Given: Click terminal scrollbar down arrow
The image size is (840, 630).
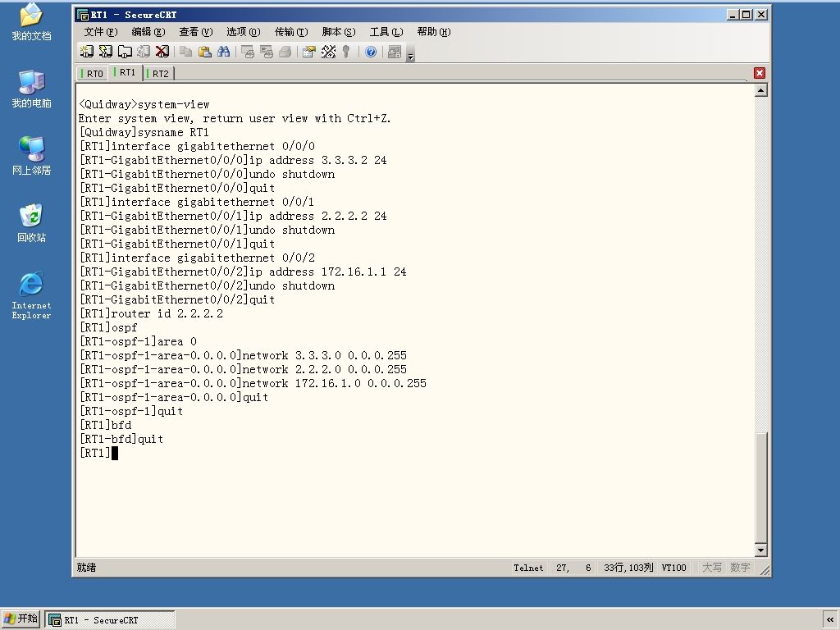Looking at the screenshot, I should point(760,550).
